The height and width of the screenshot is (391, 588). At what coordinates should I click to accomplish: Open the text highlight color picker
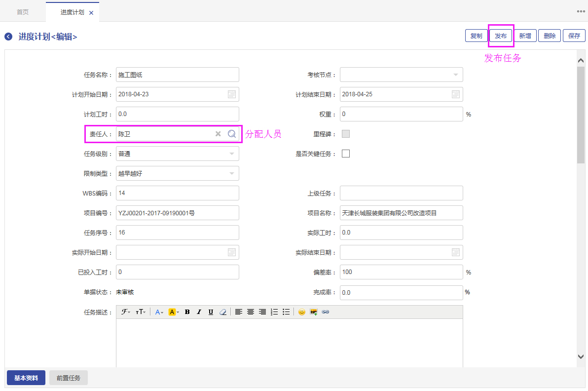coord(174,312)
